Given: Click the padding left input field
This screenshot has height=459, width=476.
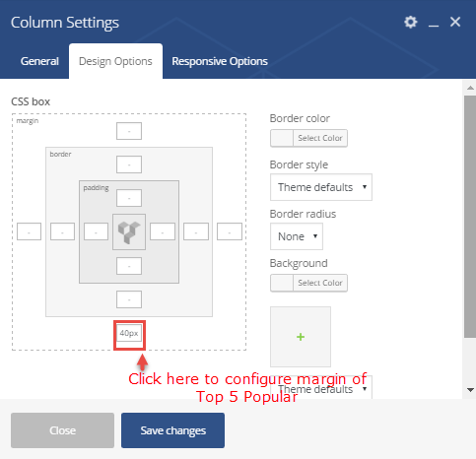Looking at the screenshot, I should (x=96, y=231).
